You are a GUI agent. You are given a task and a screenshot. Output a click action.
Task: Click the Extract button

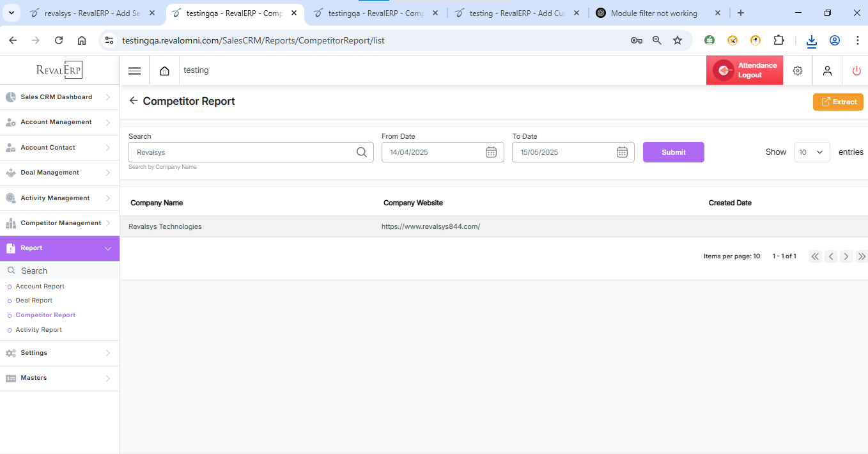(x=838, y=102)
